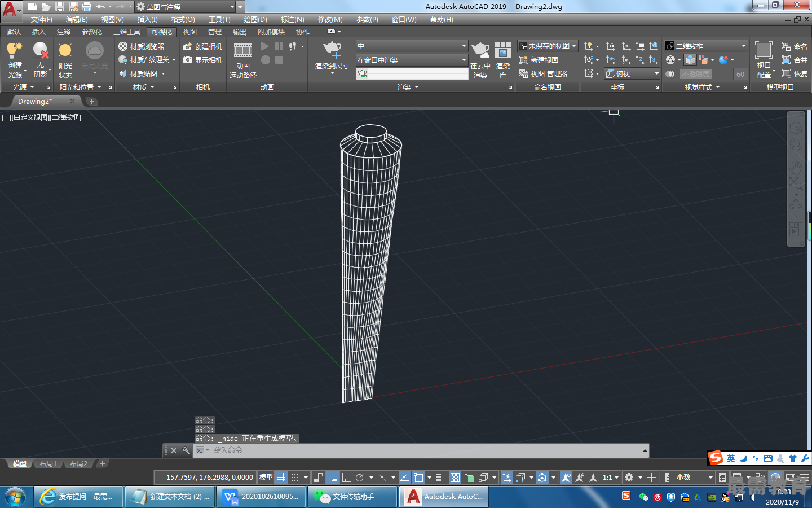Click the UCS Previous icon
Image resolution: width=812 pixels, height=508 pixels.
[611, 60]
